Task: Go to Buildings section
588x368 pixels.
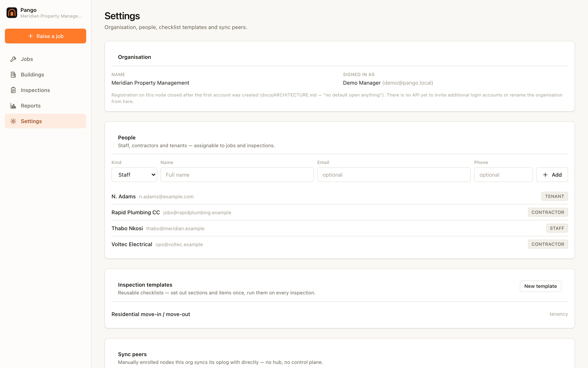Action: click(46, 74)
